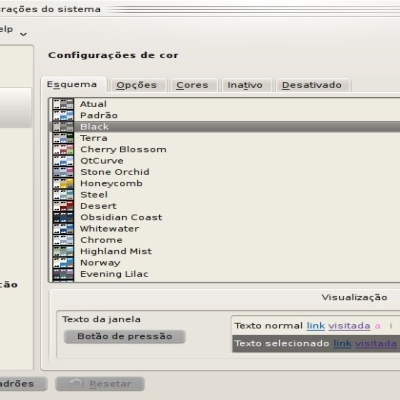Choose the 'Terra' scheme name
Viewport: 400px width, 400px height.
coord(94,138)
